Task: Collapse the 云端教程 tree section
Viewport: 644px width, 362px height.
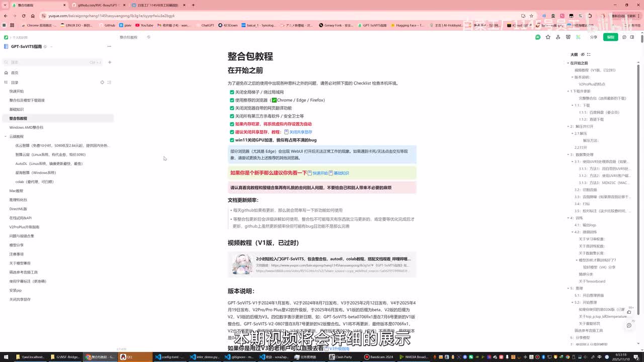Action: [6, 136]
